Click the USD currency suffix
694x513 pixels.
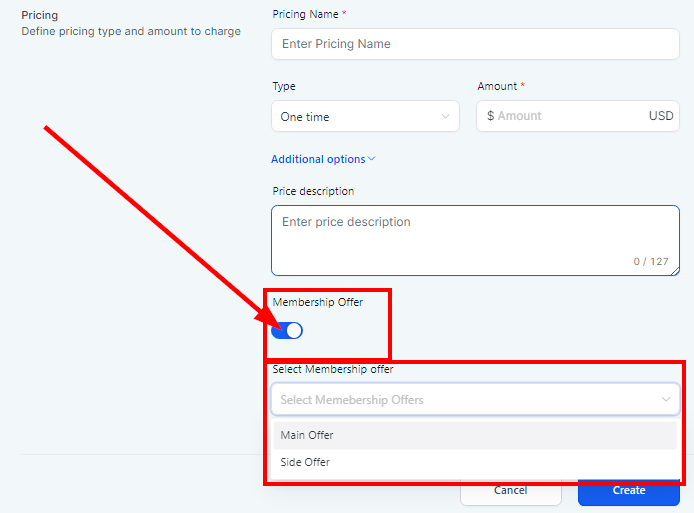coord(661,116)
